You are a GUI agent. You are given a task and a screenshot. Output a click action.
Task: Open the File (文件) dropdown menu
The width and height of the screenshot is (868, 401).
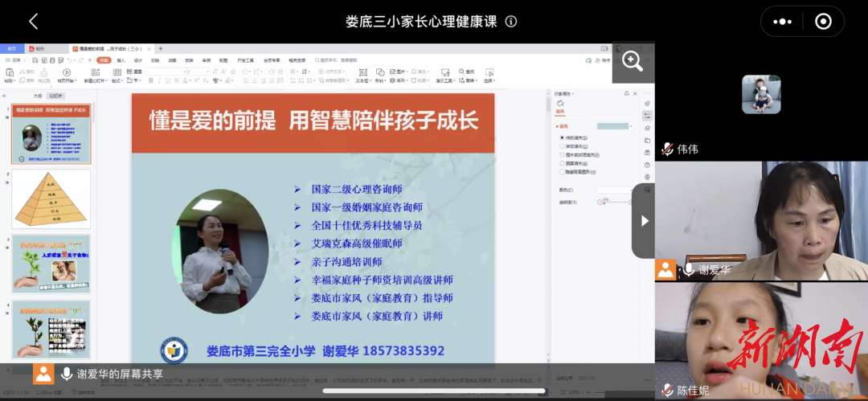15,59
